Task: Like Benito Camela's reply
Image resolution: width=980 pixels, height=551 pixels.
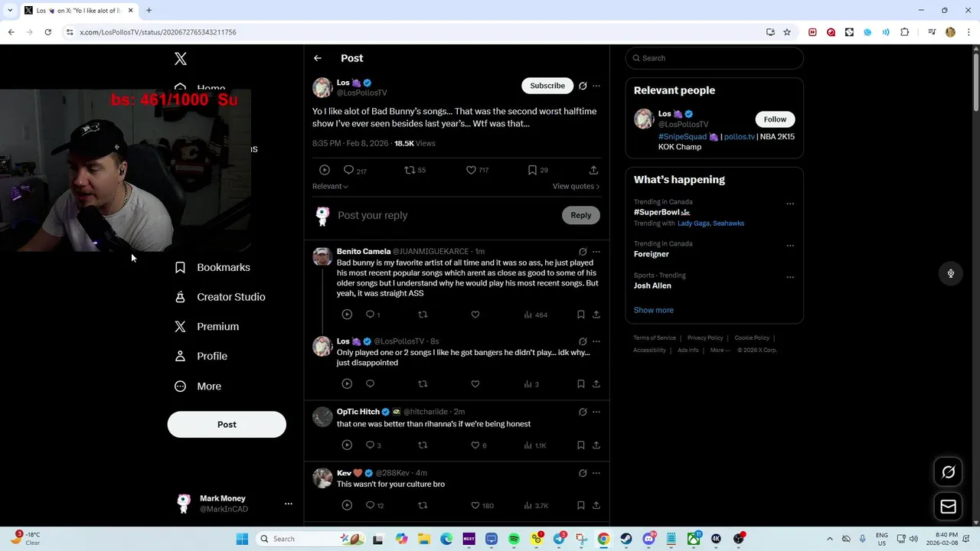Action: coord(475,315)
